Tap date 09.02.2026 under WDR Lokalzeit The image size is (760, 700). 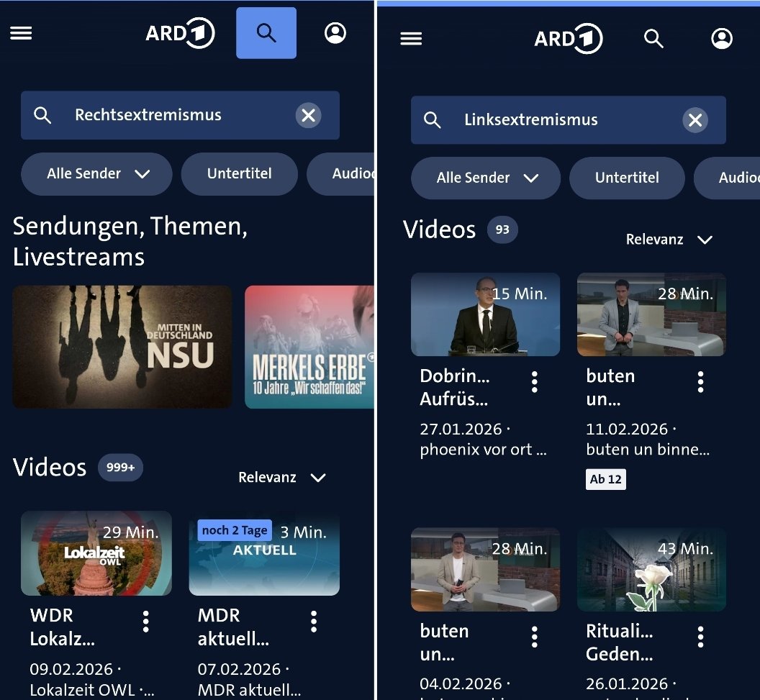click(71, 670)
